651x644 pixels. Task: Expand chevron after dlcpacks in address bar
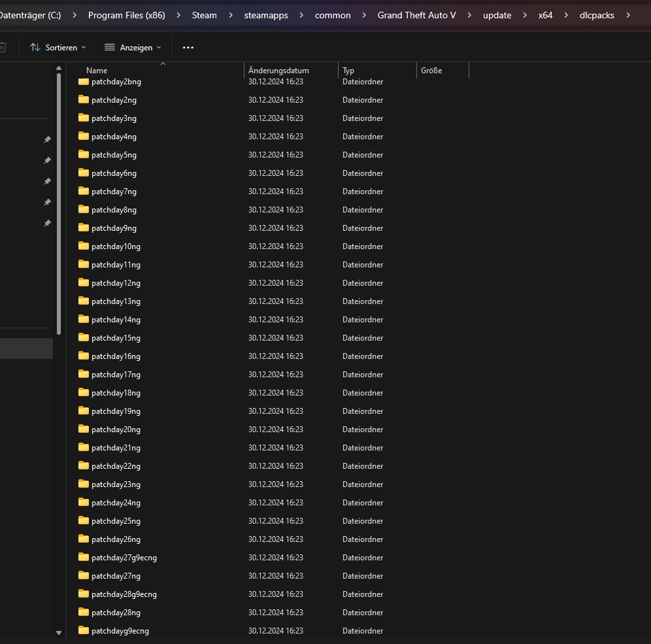coord(629,15)
